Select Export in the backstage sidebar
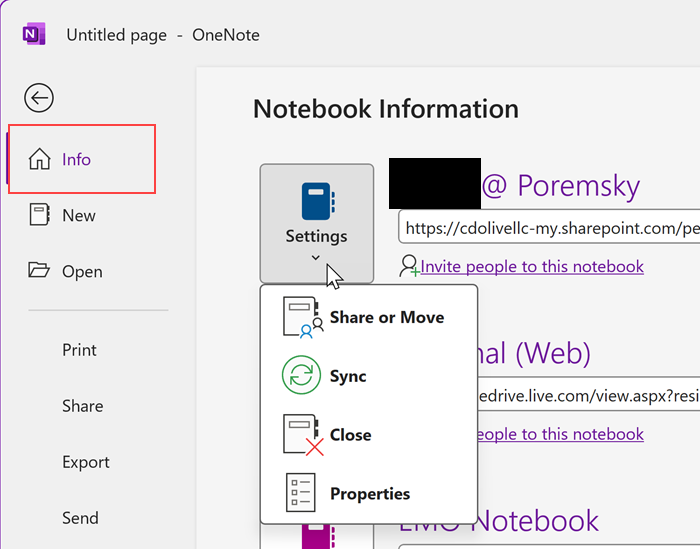The image size is (700, 549). pyautogui.click(x=86, y=462)
